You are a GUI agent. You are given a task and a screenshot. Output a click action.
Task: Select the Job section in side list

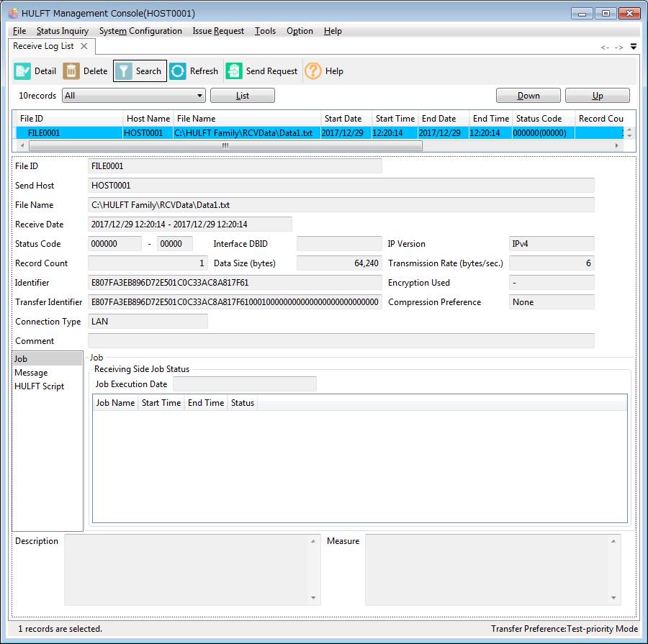click(x=48, y=358)
